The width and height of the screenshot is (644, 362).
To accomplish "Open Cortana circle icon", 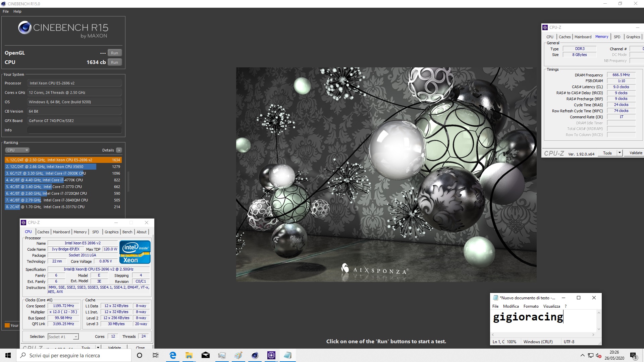I will pos(140,355).
